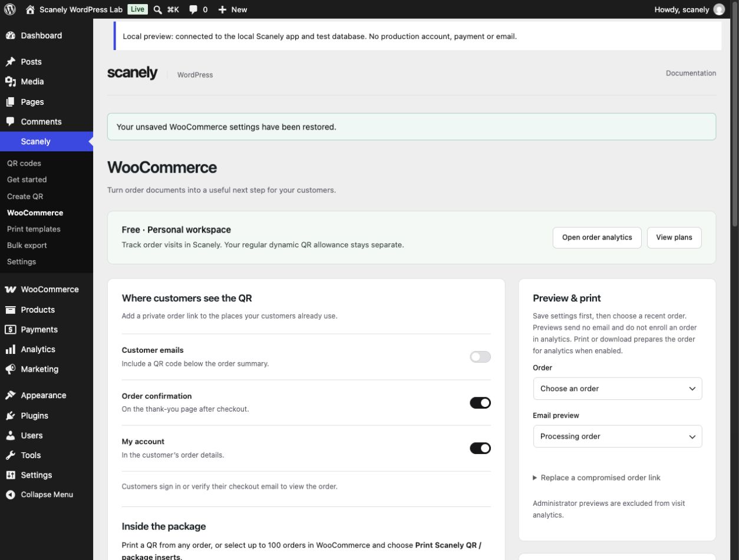
Task: Go to Get started submenu item
Action: pos(27,180)
